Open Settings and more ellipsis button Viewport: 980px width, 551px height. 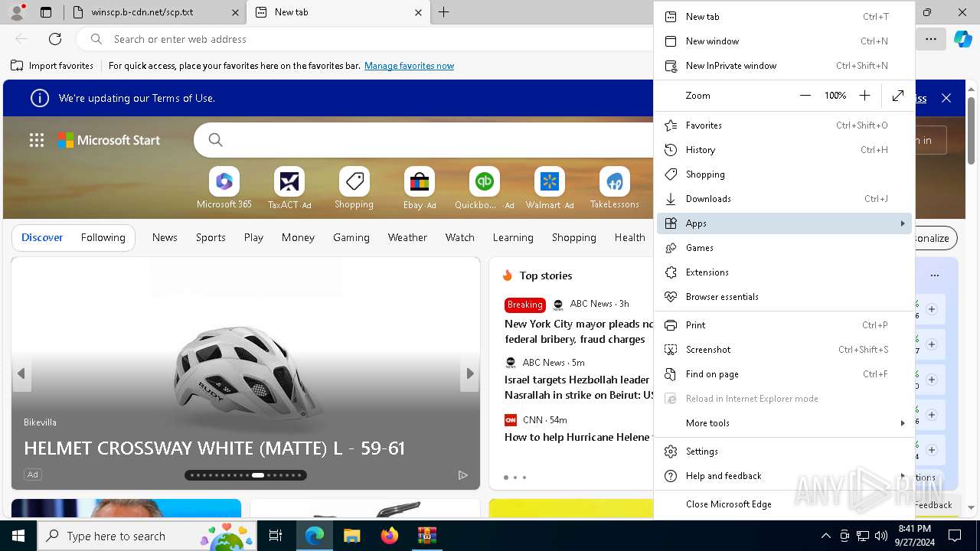pos(930,39)
